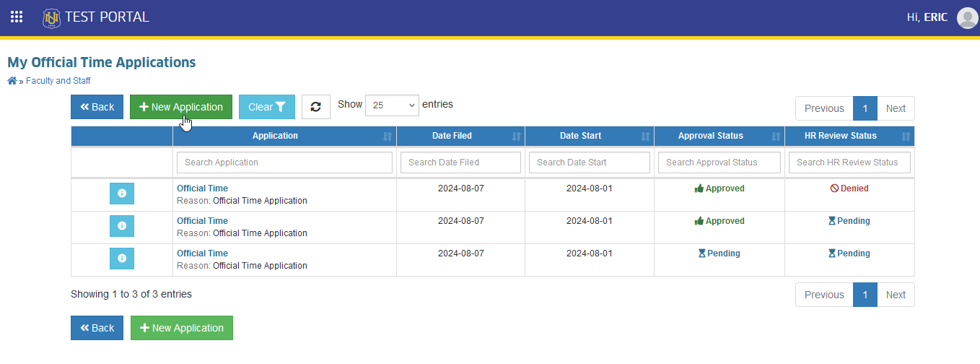Open the Faculty and Staff breadcrumb link
The height and width of the screenshot is (364, 980).
point(58,81)
